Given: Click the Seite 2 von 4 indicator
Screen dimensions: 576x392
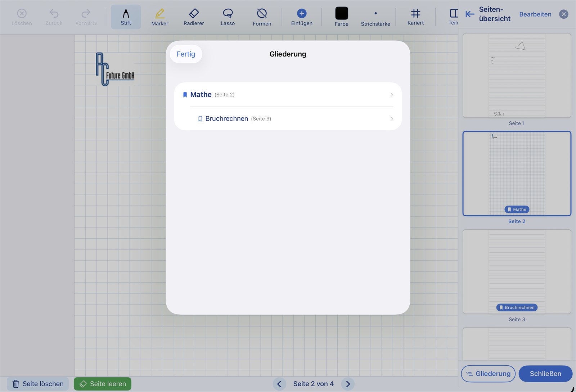Looking at the screenshot, I should (314, 384).
